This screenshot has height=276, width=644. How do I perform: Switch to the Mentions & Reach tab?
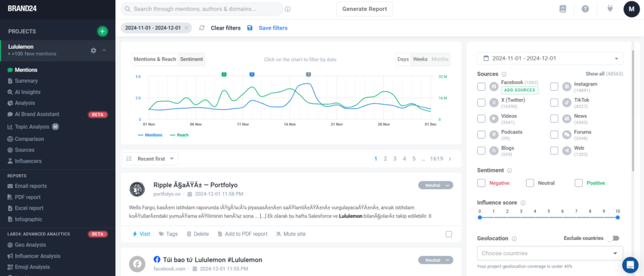pyautogui.click(x=155, y=59)
